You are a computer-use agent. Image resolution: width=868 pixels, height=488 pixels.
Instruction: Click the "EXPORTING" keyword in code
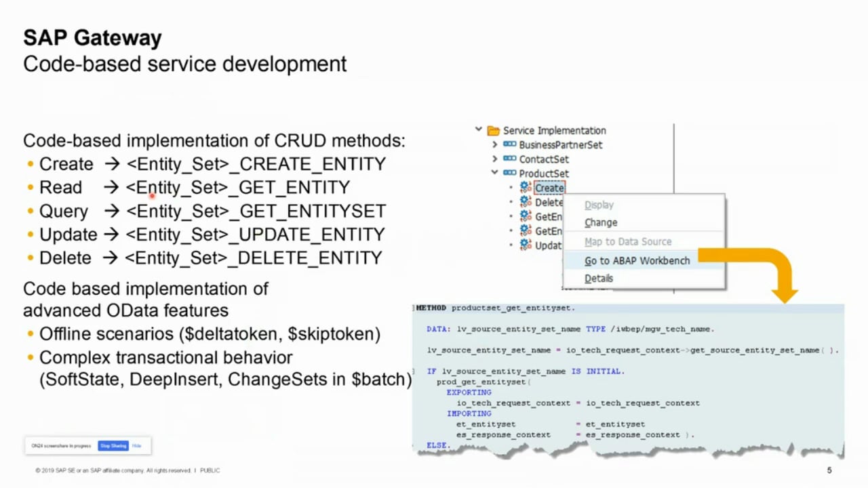(x=469, y=392)
